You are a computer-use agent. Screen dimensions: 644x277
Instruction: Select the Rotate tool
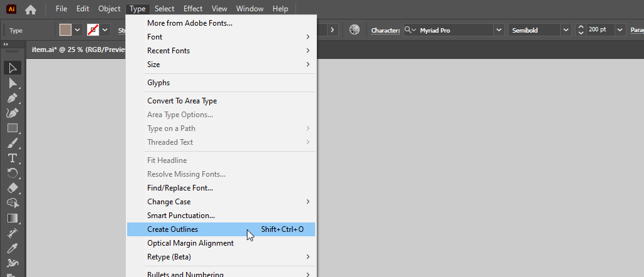(13, 173)
